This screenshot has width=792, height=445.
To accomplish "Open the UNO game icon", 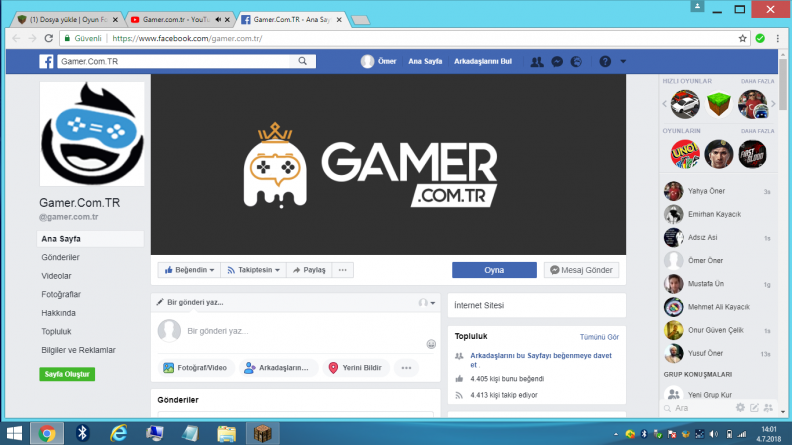I will coord(685,154).
